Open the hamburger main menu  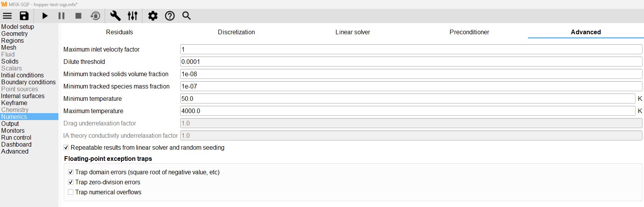tap(7, 16)
